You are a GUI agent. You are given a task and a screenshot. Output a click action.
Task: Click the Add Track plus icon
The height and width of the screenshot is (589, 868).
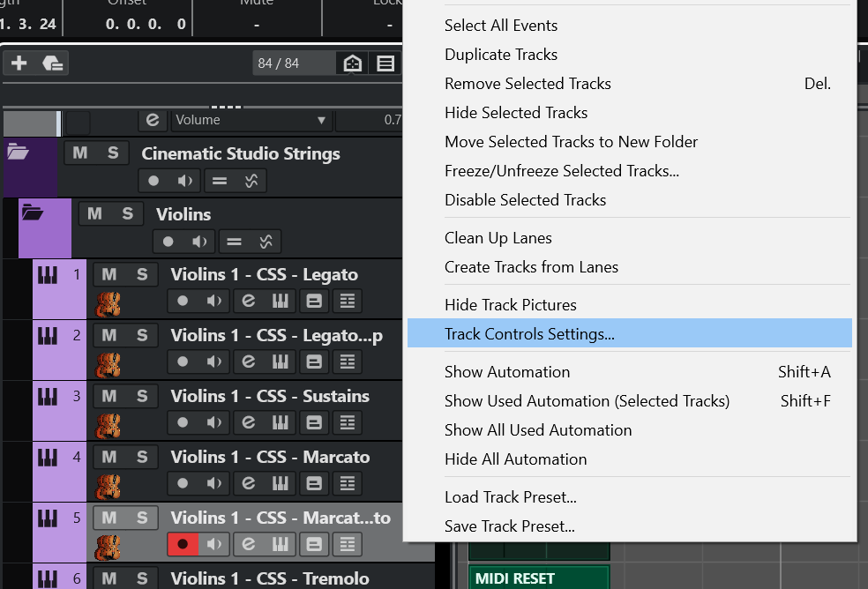(19, 63)
